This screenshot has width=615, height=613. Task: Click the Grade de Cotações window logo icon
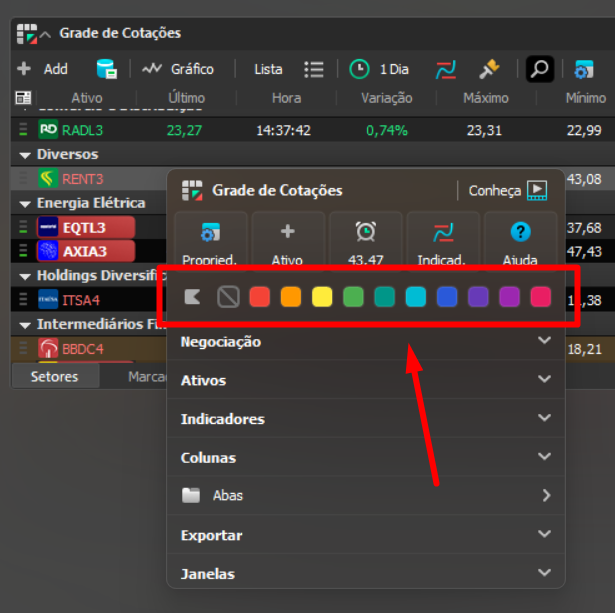(x=27, y=34)
